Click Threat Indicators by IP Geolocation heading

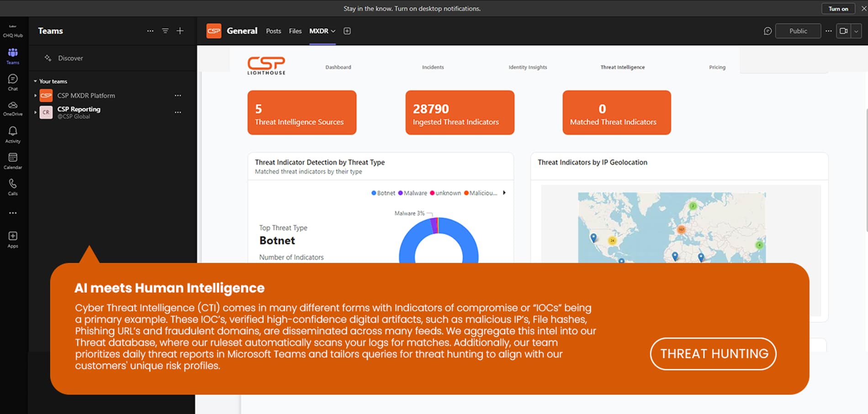(593, 162)
